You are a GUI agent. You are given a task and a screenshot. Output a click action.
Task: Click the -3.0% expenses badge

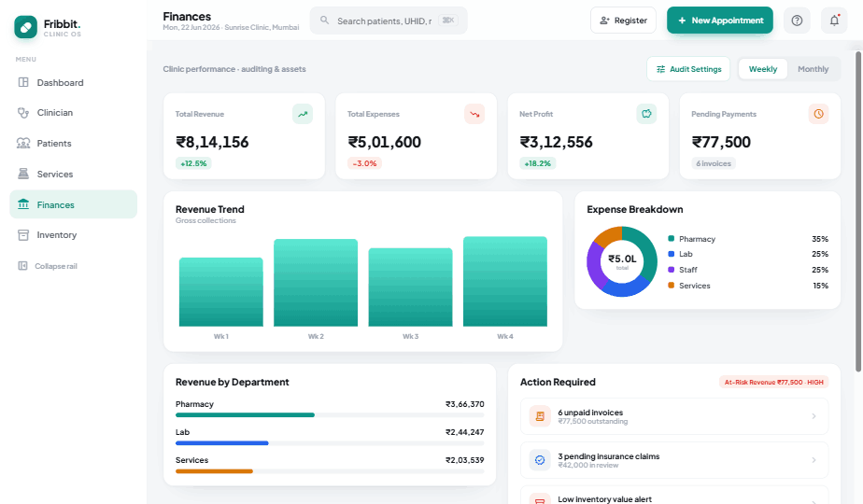click(x=364, y=163)
